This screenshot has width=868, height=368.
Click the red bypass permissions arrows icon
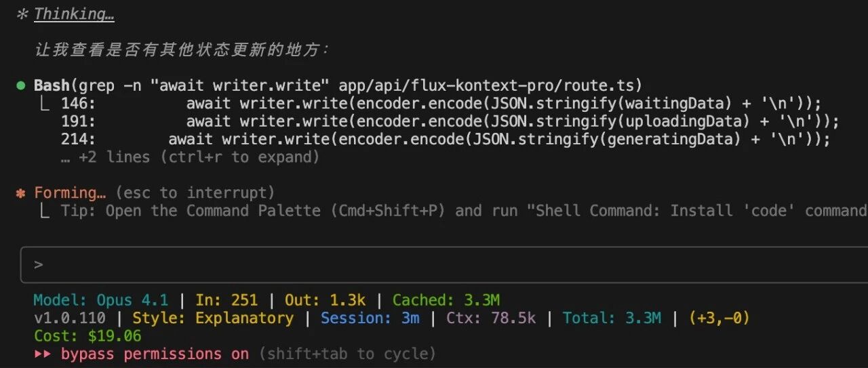click(x=44, y=354)
